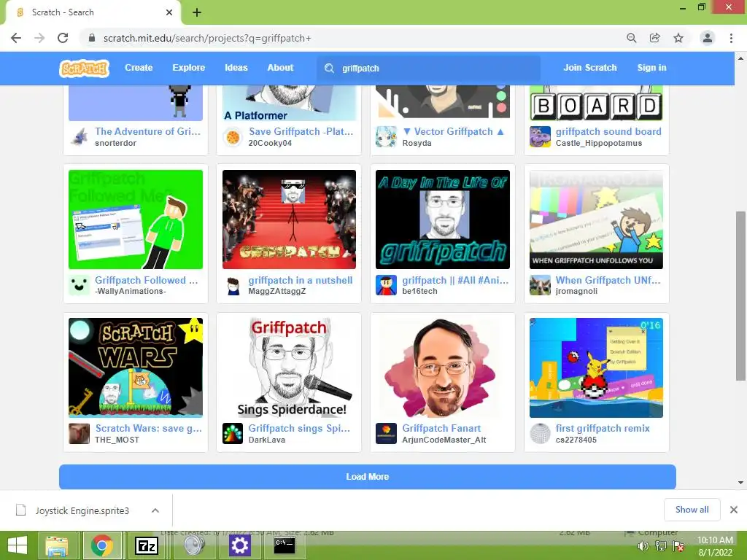Open first griffpatch remix title link

click(x=603, y=428)
